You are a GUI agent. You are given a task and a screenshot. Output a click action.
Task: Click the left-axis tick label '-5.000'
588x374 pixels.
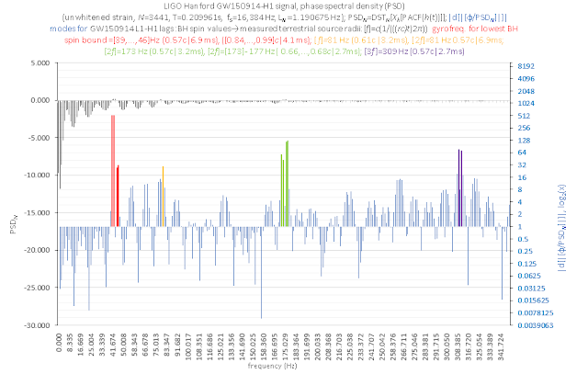tap(40, 138)
